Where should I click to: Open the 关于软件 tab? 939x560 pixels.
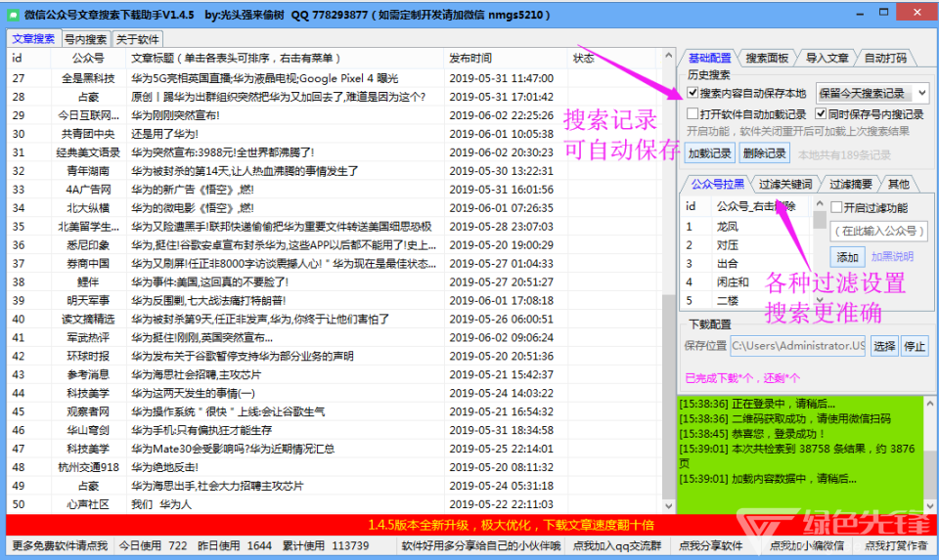point(137,39)
